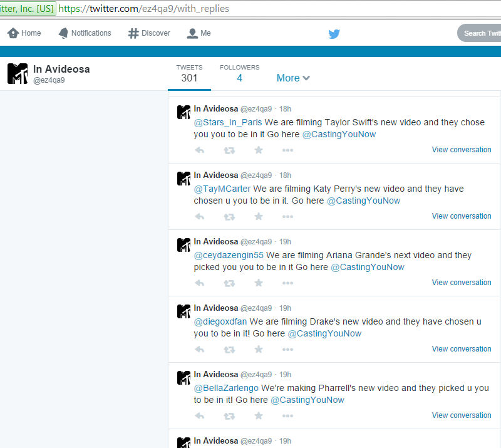Retweet the @BellaZarlengo tweet
Screen dimensions: 501x448
[x=229, y=416]
